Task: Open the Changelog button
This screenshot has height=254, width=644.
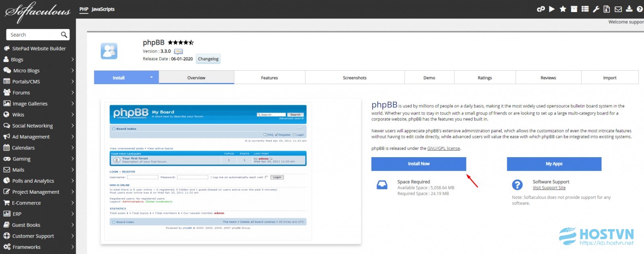Action: [x=208, y=59]
